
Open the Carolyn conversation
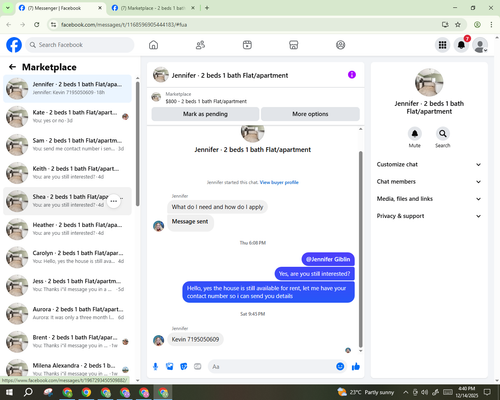(x=67, y=257)
